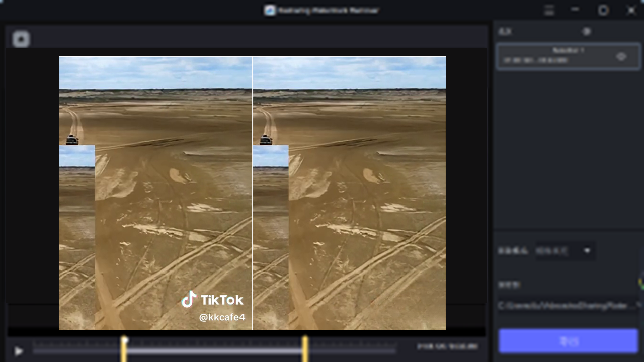Click the round icon beside the hamburger menu
This screenshot has height=362, width=644.
[x=603, y=10]
